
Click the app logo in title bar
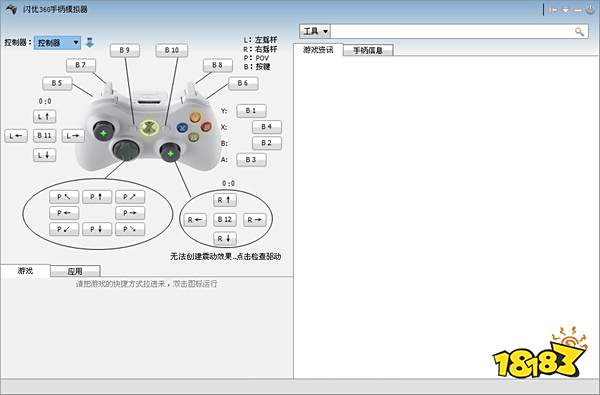(x=11, y=9)
